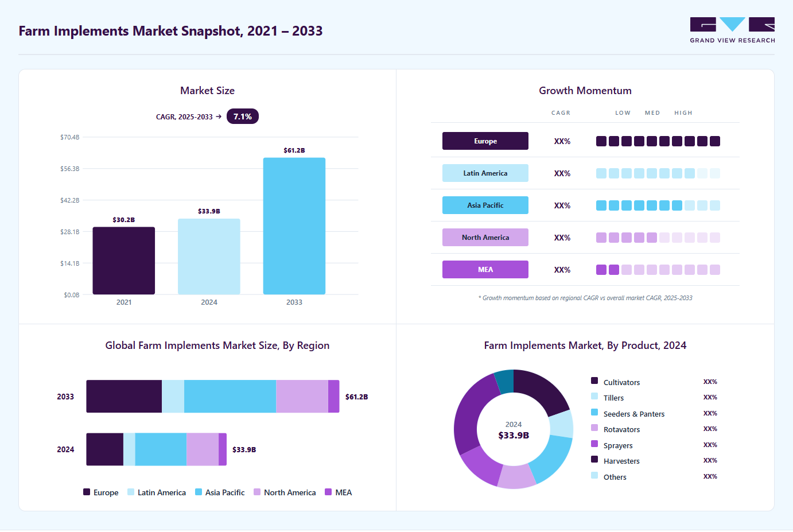Select the $33.9B total beside 2024 stacked bar
This screenshot has height=532, width=793.
pos(244,449)
